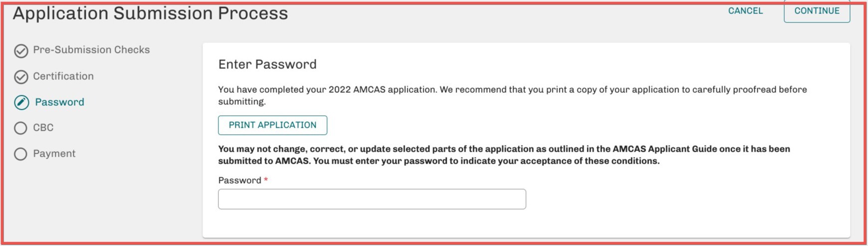Viewport: 868px width, 246px height.
Task: Click the bold AMCAS conditions notice text
Action: pyautogui.click(x=504, y=155)
